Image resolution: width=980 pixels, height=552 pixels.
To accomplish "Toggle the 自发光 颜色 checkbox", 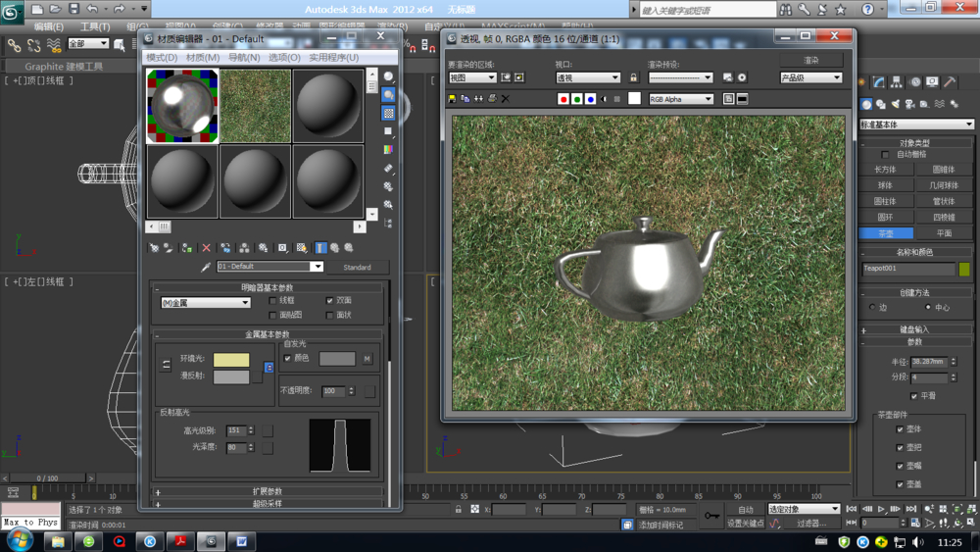I will [x=287, y=359].
